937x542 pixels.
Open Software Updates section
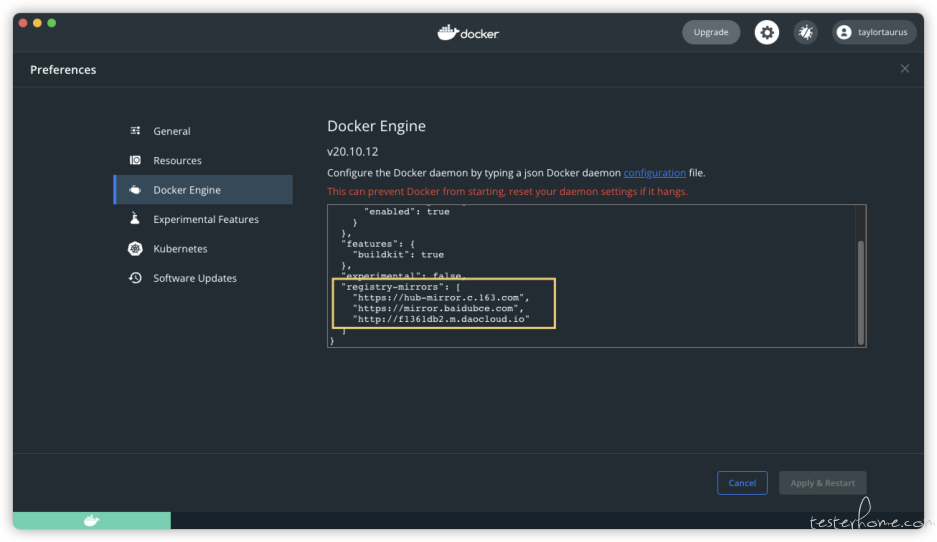coord(203,278)
